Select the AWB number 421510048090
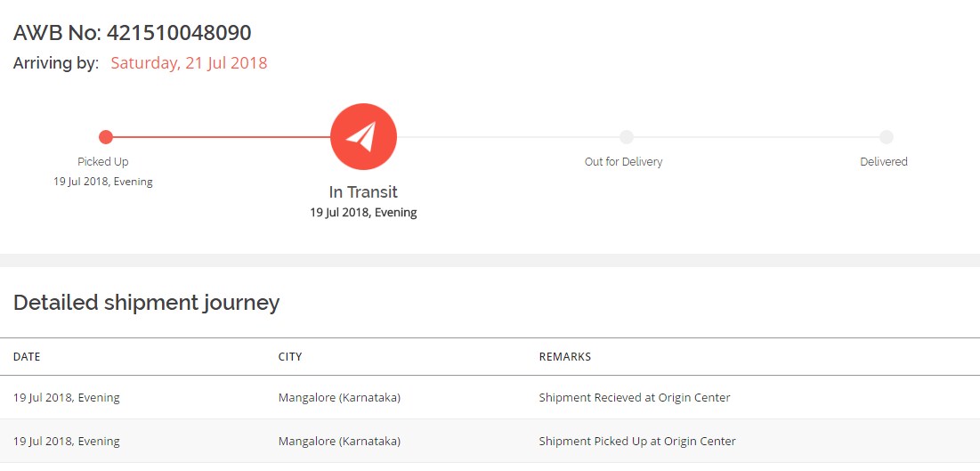The width and height of the screenshot is (980, 471). [x=179, y=33]
